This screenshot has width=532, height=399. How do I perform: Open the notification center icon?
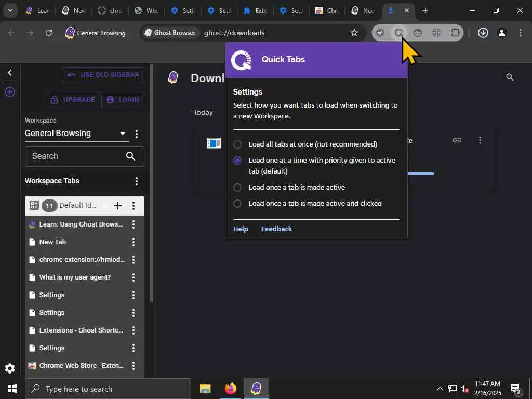click(x=516, y=389)
